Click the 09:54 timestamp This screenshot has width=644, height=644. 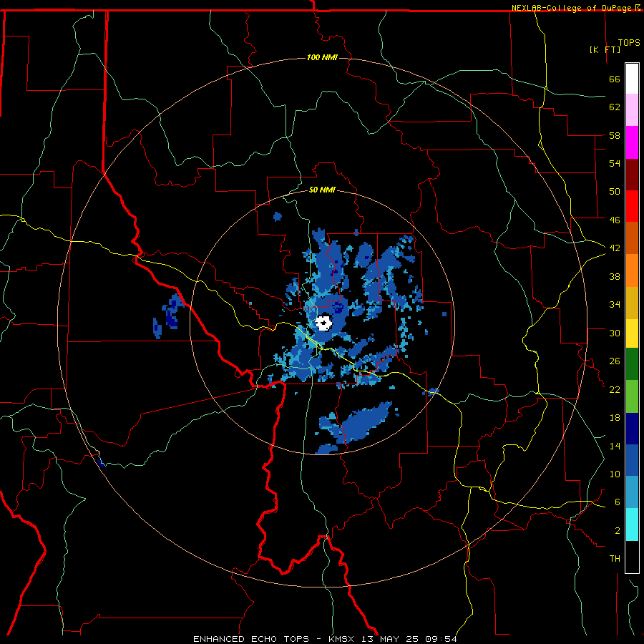click(441, 639)
